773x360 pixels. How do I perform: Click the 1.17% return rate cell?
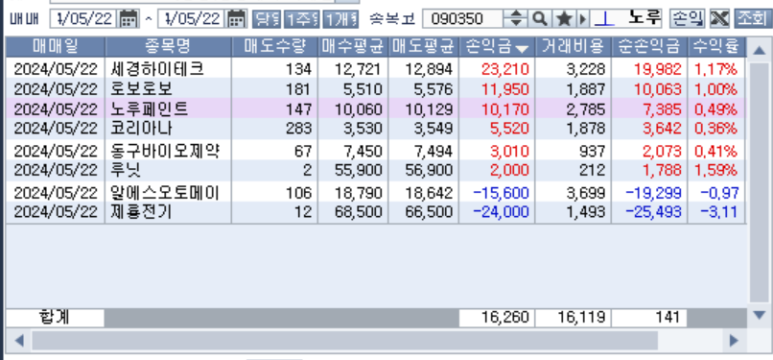pos(716,69)
